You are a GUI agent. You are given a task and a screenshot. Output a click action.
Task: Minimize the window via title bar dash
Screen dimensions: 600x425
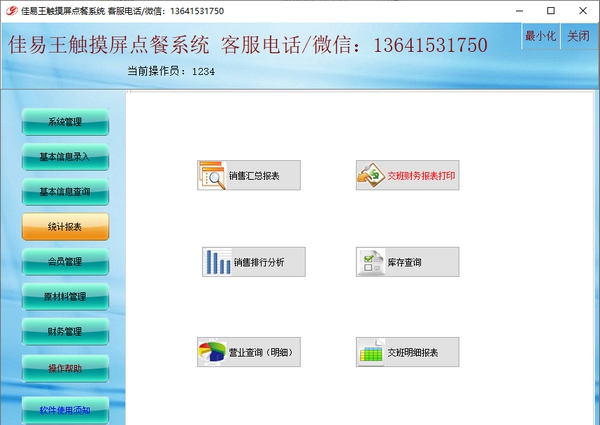519,11
